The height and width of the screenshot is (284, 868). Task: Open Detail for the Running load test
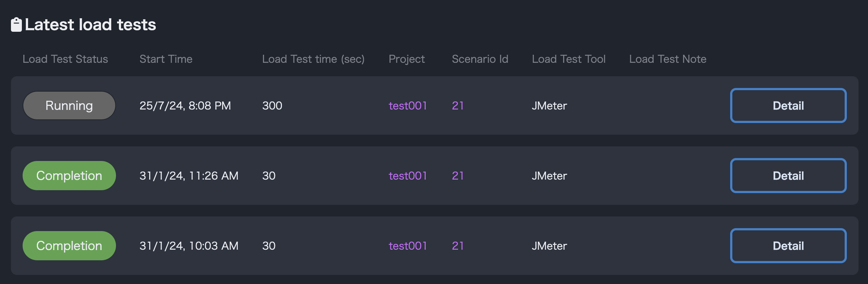(x=788, y=105)
